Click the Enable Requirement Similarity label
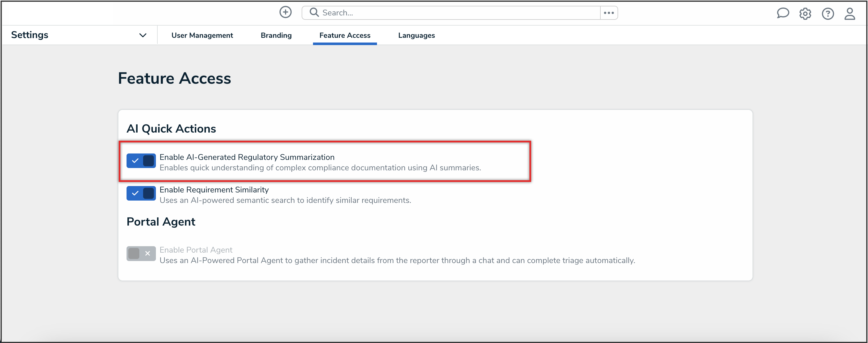 pyautogui.click(x=214, y=190)
